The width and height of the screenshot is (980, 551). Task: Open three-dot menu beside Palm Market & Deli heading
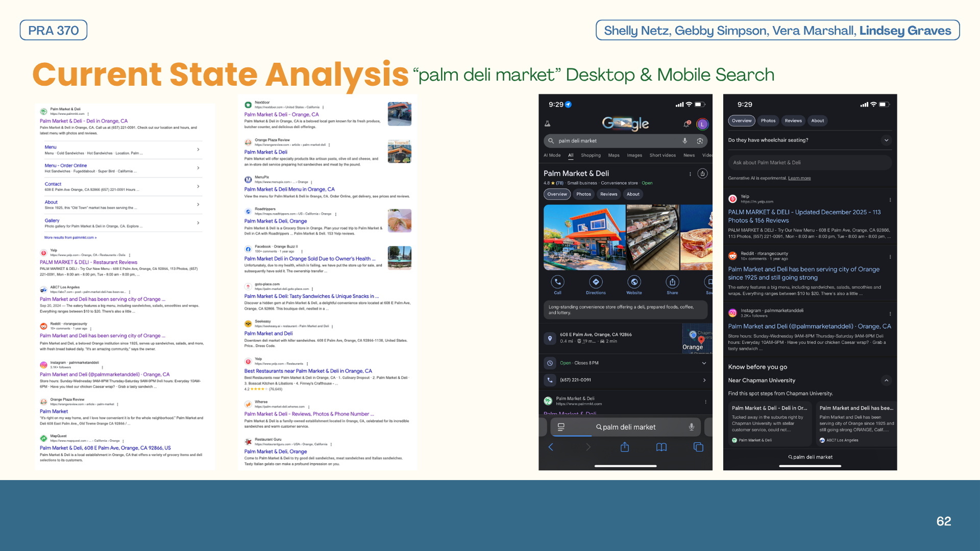[690, 174]
